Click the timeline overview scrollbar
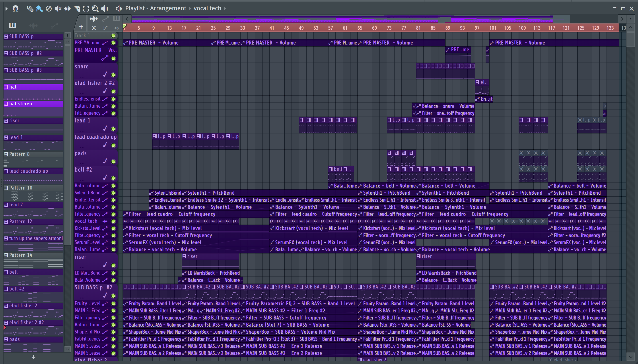The image size is (638, 364). (x=351, y=19)
